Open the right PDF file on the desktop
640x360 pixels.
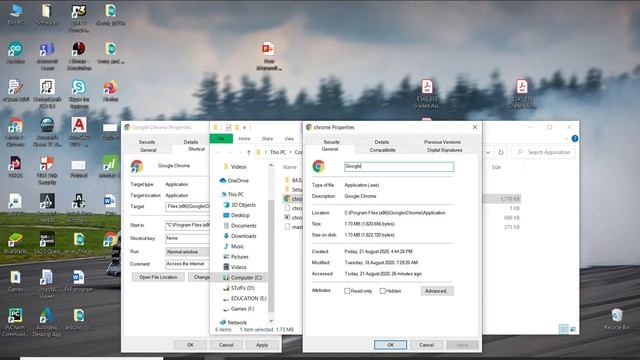(522, 93)
